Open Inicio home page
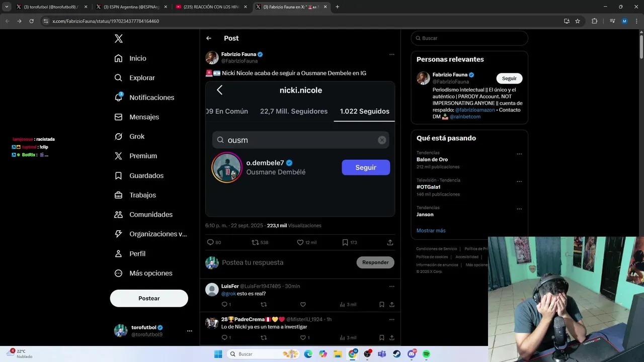Viewport: 644px width, 362px height. pos(130,58)
